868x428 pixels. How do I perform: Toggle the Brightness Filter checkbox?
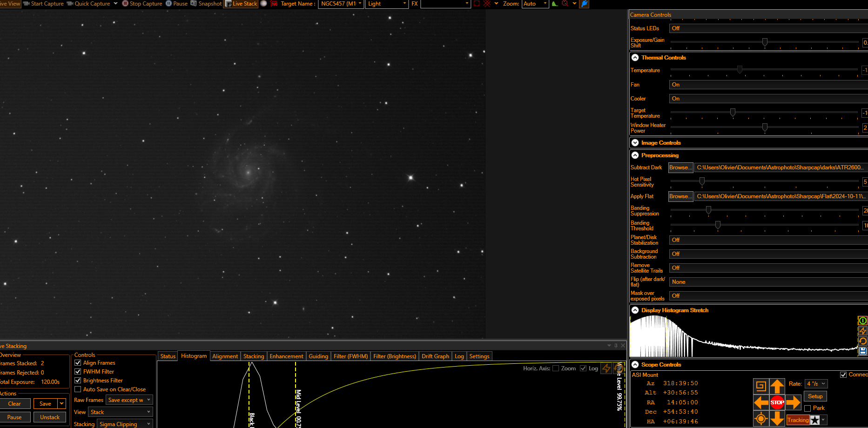tap(78, 381)
